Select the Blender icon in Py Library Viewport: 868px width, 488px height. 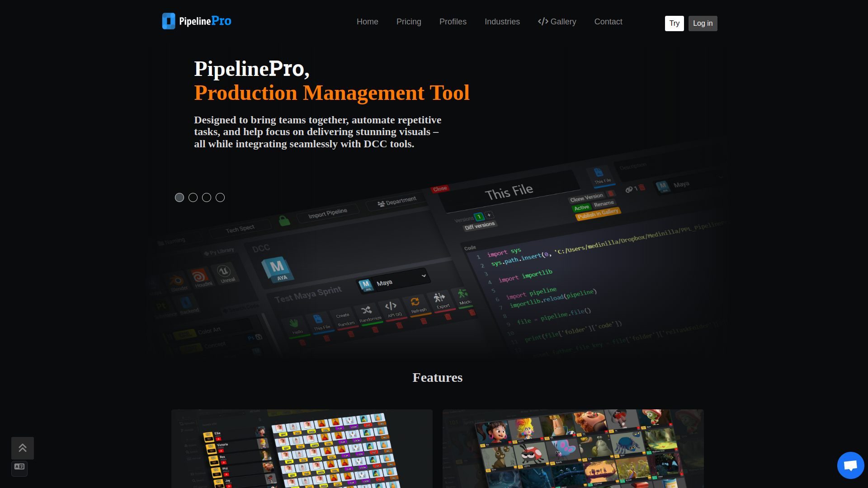tap(177, 280)
